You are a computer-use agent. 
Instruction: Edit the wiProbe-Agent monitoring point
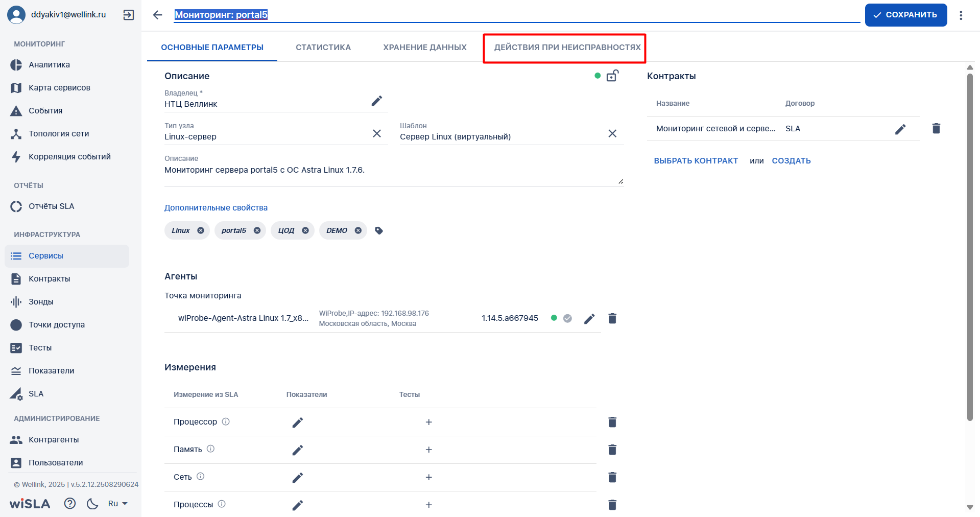[589, 319]
